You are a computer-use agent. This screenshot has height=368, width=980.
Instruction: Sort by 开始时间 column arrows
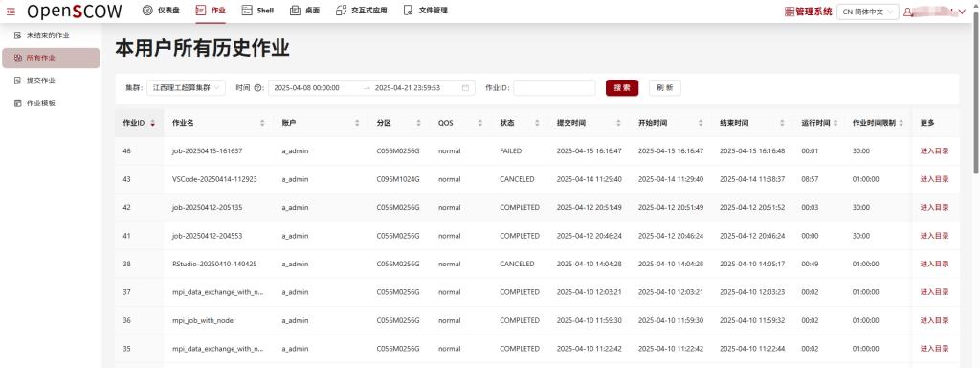700,123
